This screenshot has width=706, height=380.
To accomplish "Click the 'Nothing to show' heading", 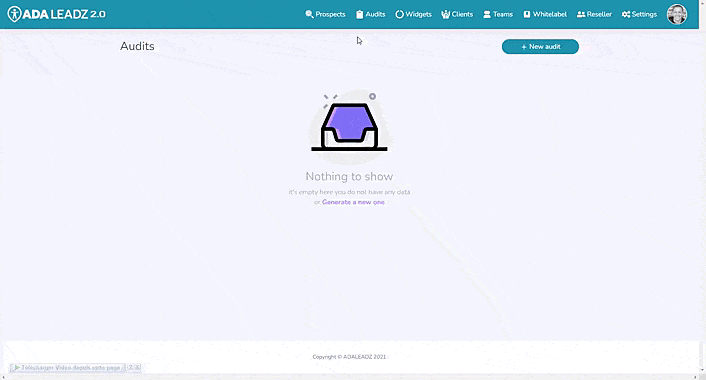I will coord(349,176).
